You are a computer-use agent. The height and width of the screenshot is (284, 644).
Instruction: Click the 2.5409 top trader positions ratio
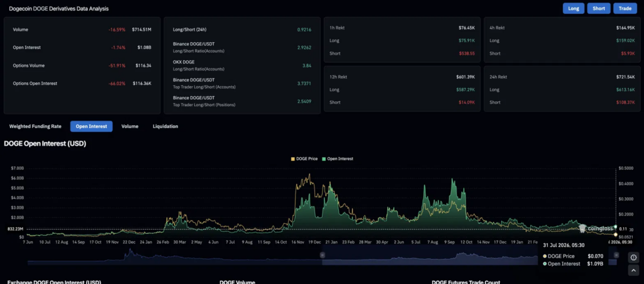point(304,101)
